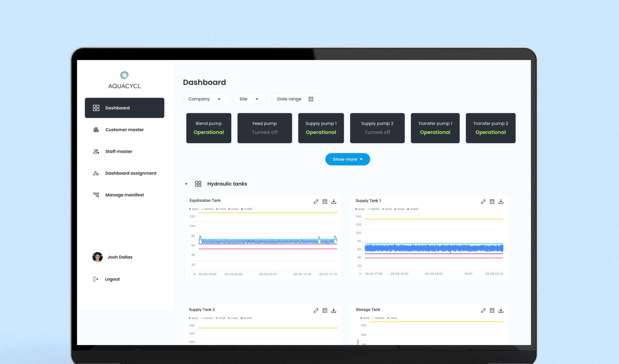Open calendar icon on Storage Tank chart
The image size is (619, 364).
click(x=492, y=311)
